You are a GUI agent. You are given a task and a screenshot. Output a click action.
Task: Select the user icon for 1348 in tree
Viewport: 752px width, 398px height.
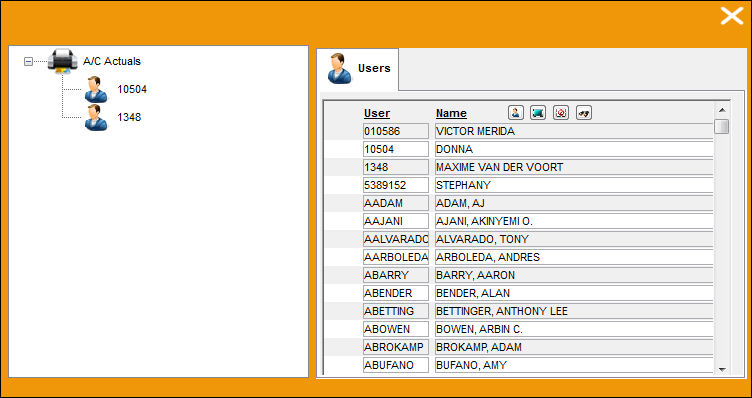[96, 117]
